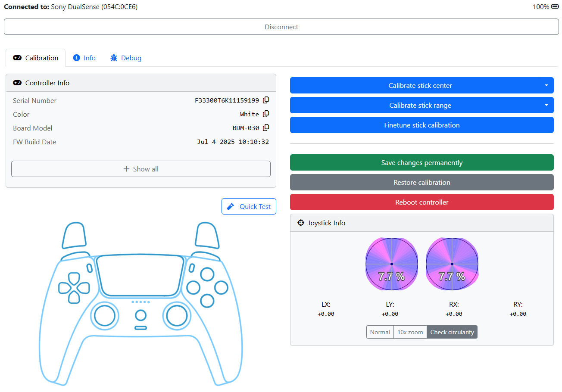Click the Disconnect button

point(281,27)
